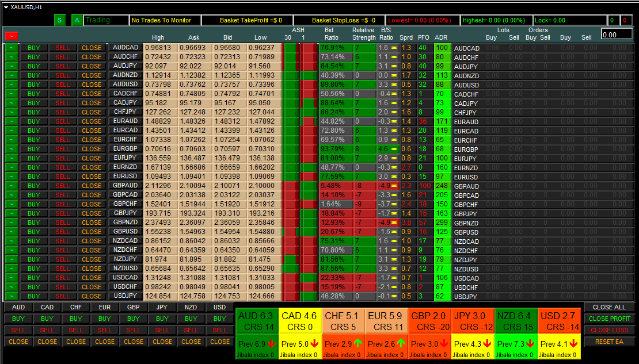Click the red tilde button above the rows
Viewport: 639px width, 364px height.
pyautogui.click(x=12, y=36)
